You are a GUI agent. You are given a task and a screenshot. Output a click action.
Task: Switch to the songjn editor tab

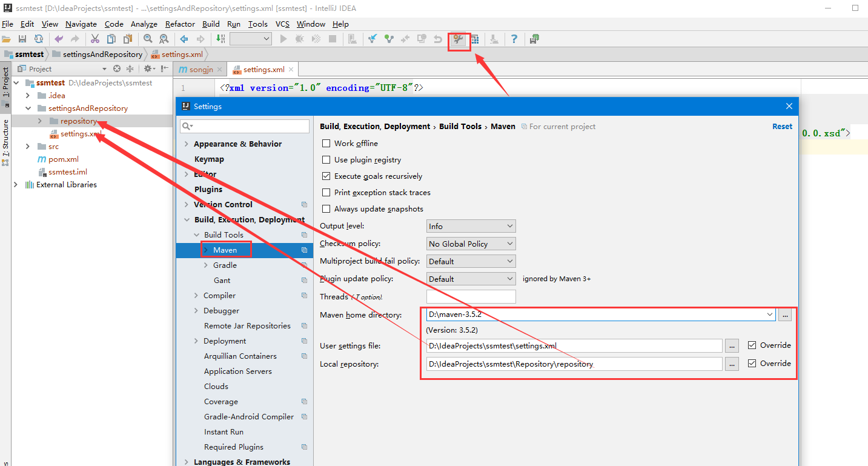click(200, 70)
